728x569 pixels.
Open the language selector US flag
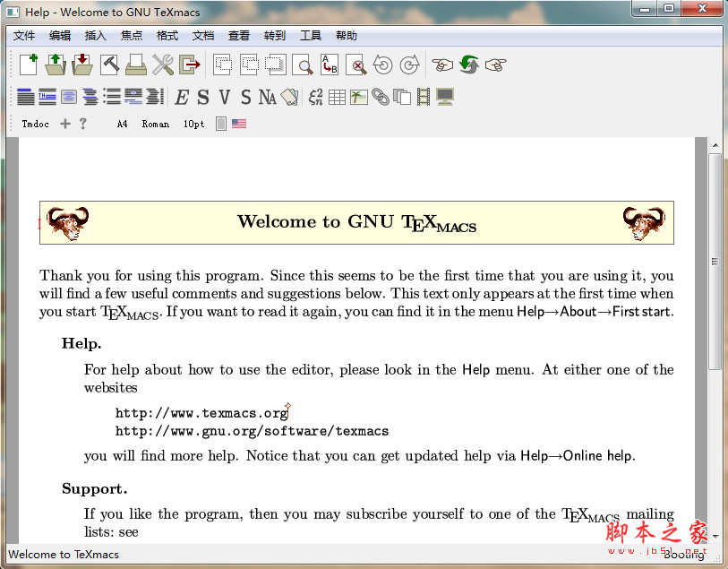click(x=239, y=124)
